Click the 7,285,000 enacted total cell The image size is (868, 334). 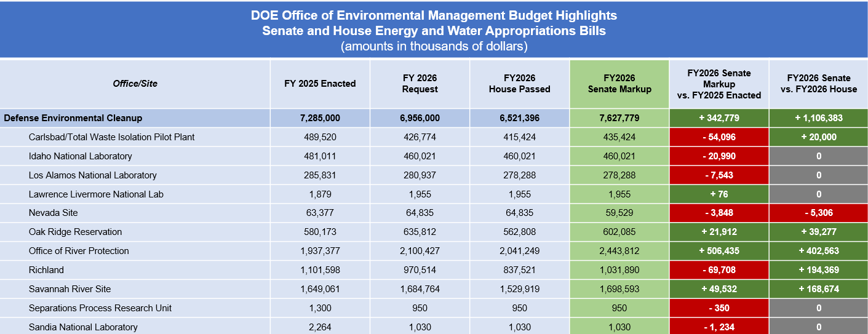(320, 118)
